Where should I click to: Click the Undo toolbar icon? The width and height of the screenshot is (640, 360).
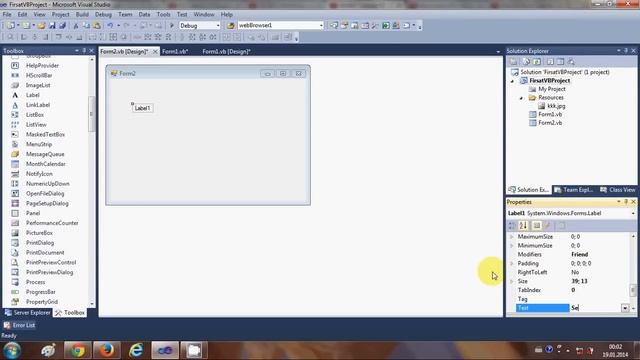(110, 25)
